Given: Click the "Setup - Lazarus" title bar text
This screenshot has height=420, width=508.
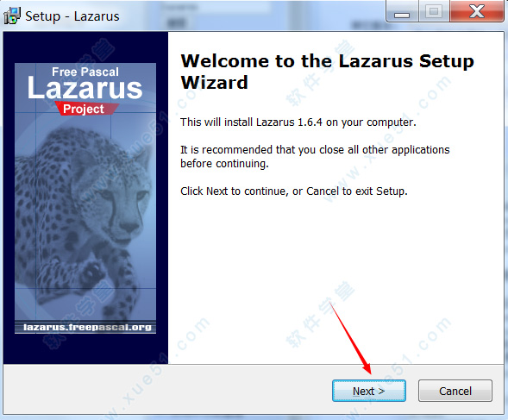Looking at the screenshot, I should pyautogui.click(x=72, y=16).
